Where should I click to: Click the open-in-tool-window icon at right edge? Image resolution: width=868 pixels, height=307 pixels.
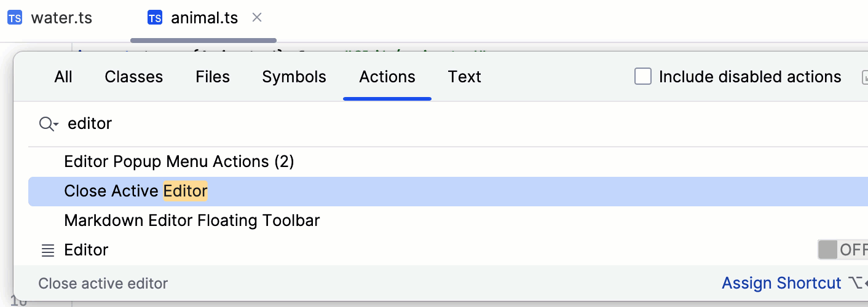[864, 77]
